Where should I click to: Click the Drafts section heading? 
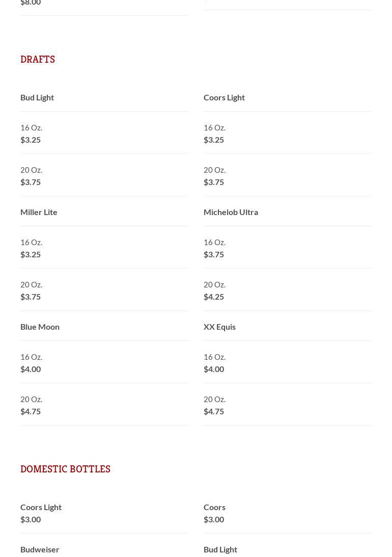38,60
